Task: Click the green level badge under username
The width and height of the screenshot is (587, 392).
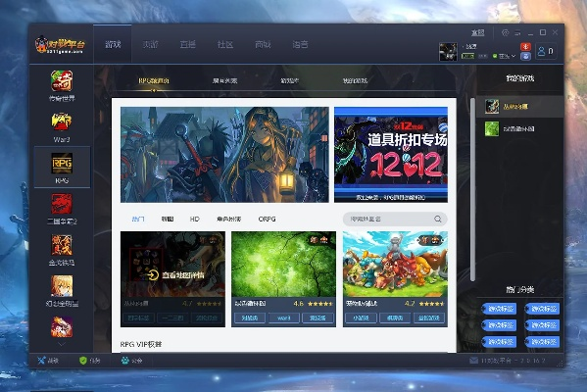Action: tap(468, 56)
